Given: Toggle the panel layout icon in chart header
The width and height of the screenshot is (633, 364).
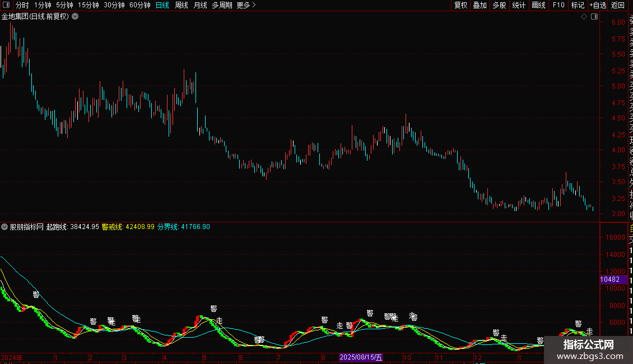Looking at the screenshot, I should (594, 17).
